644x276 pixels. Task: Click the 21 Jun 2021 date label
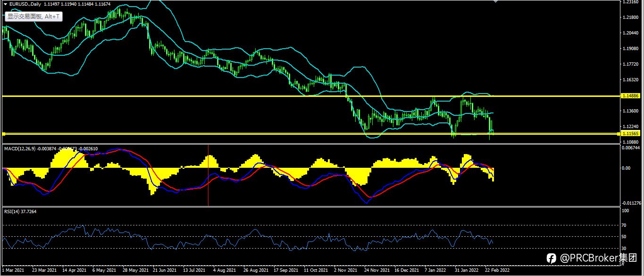165,270
